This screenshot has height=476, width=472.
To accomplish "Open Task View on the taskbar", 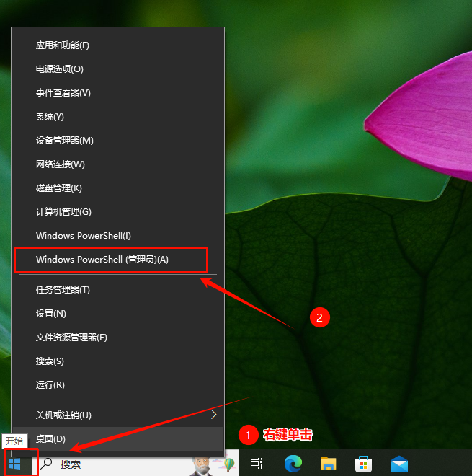I will [x=256, y=464].
